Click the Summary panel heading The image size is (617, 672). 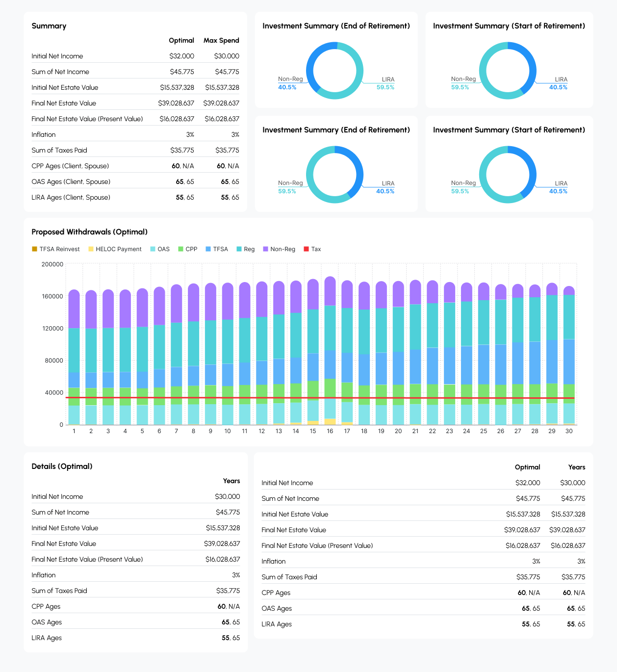[49, 26]
